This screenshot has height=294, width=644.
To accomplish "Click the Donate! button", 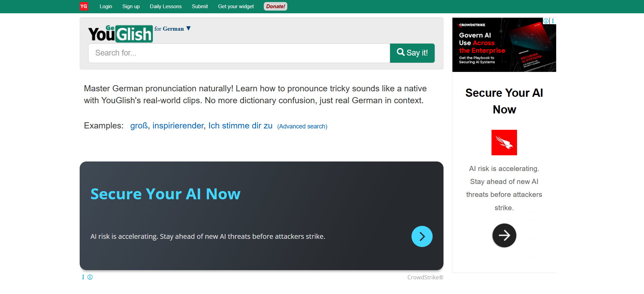I will pyautogui.click(x=275, y=6).
